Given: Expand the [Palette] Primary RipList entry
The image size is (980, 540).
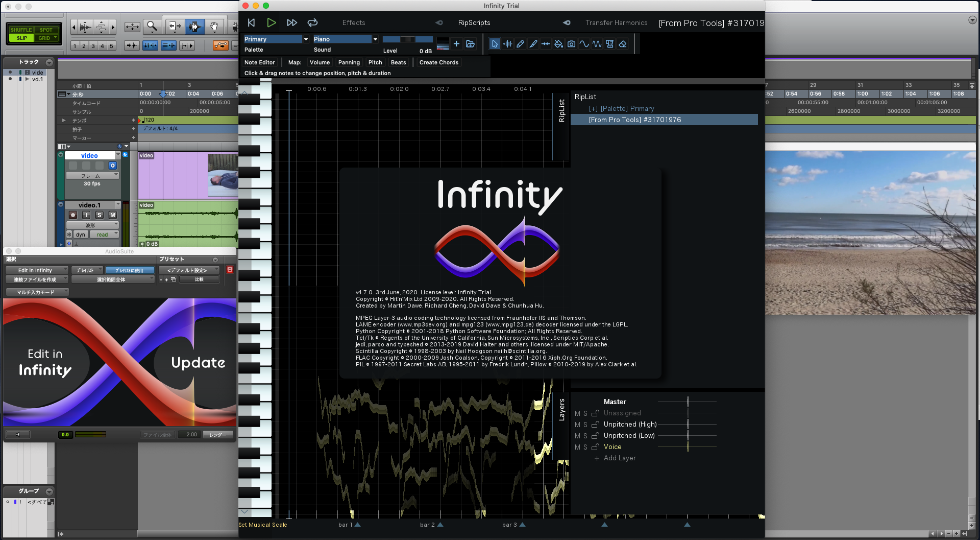Looking at the screenshot, I should tap(593, 108).
